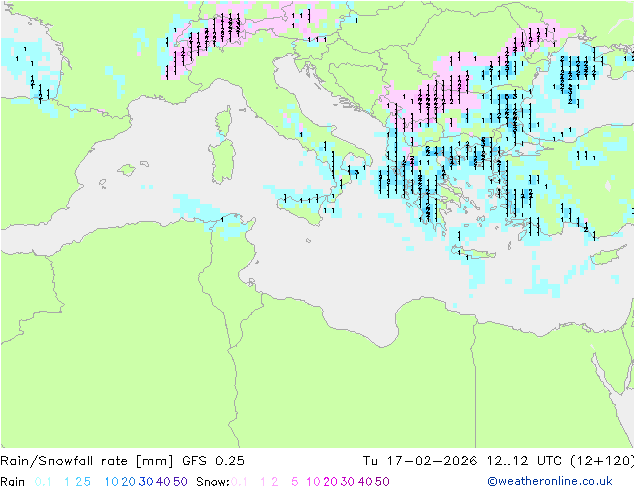Select the Snow legend 40 value
Viewport: 634px width, 490px height.
[365, 482]
